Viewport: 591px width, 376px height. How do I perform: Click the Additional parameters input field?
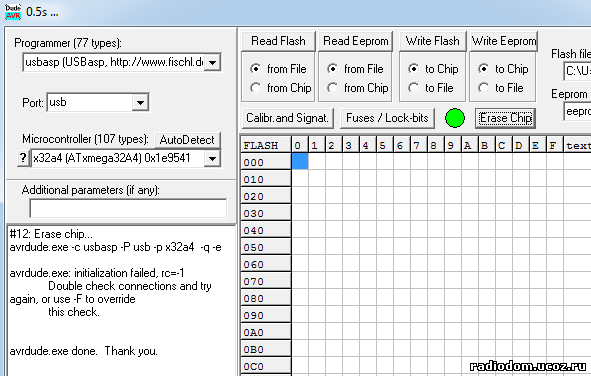point(128,208)
